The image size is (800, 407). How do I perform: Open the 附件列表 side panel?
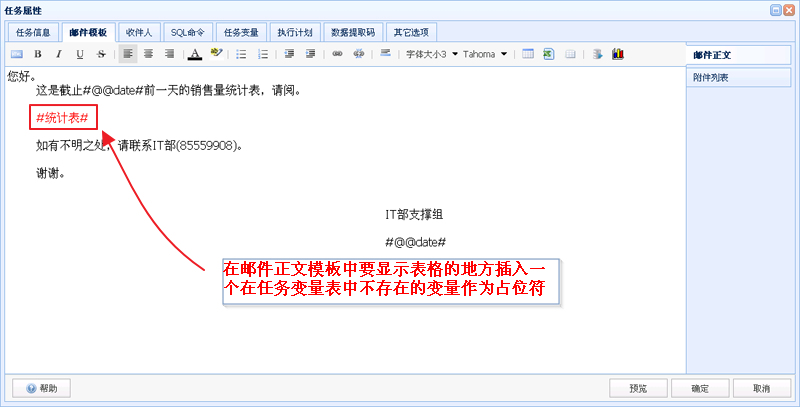pyautogui.click(x=739, y=78)
